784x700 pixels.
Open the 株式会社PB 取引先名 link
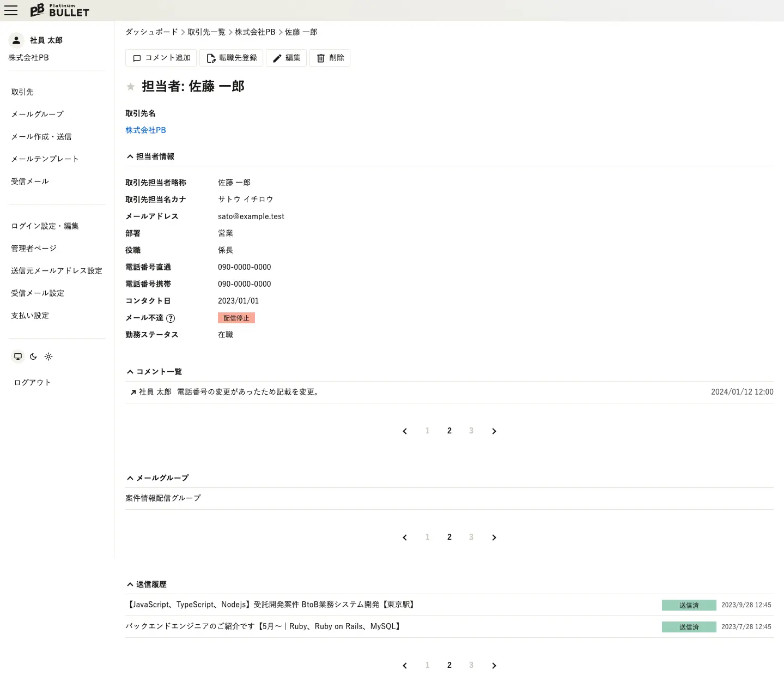[145, 130]
